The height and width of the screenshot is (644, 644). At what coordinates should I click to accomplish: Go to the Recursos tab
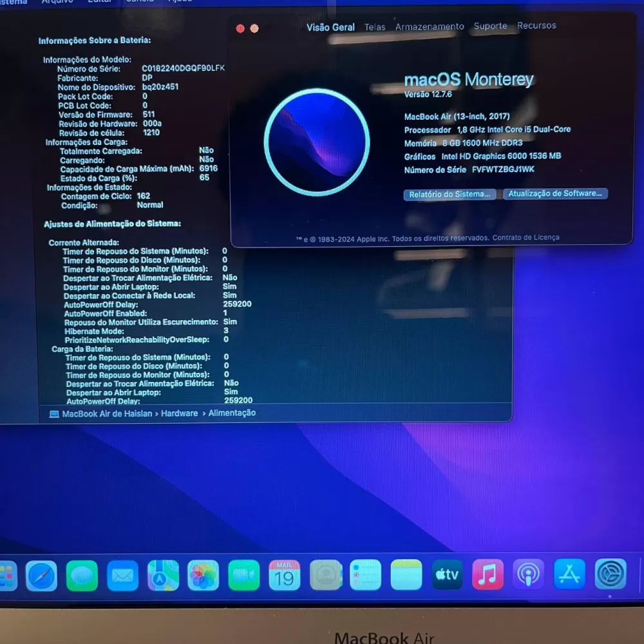pos(536,26)
